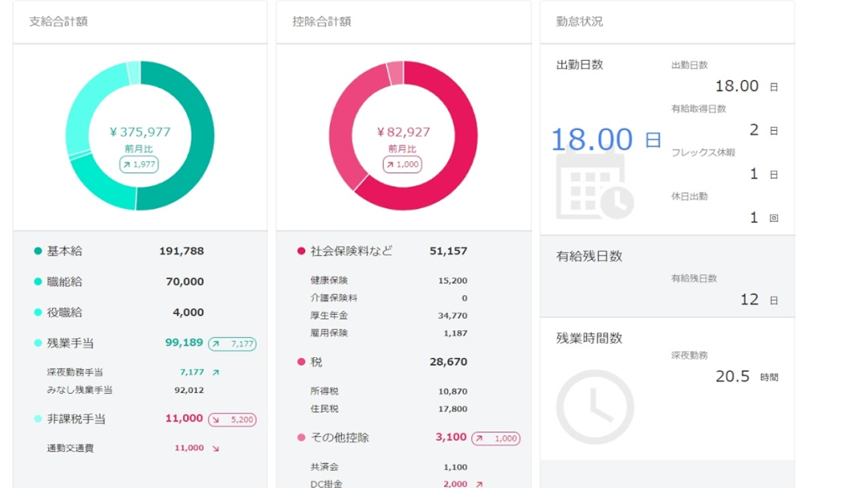This screenshot has height=488, width=868.
Task: Click the ↗1,977 前月比 badge in payment chart
Action: click(138, 164)
